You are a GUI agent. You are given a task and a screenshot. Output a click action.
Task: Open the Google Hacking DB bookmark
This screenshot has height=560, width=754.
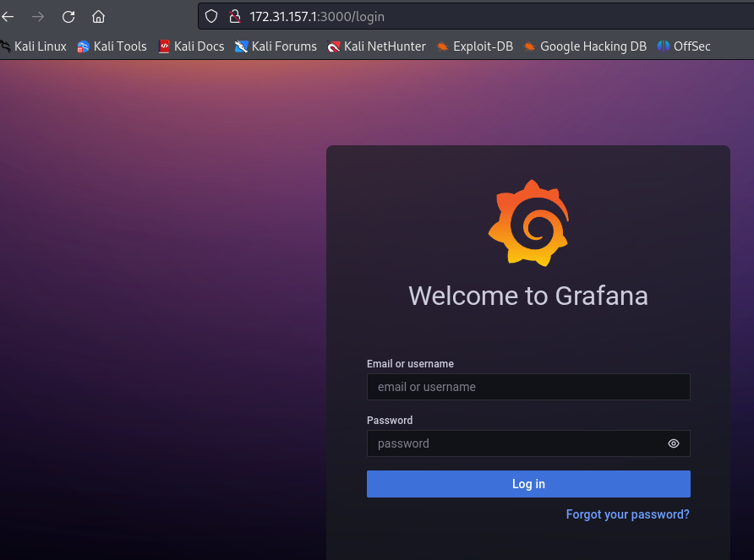point(585,46)
